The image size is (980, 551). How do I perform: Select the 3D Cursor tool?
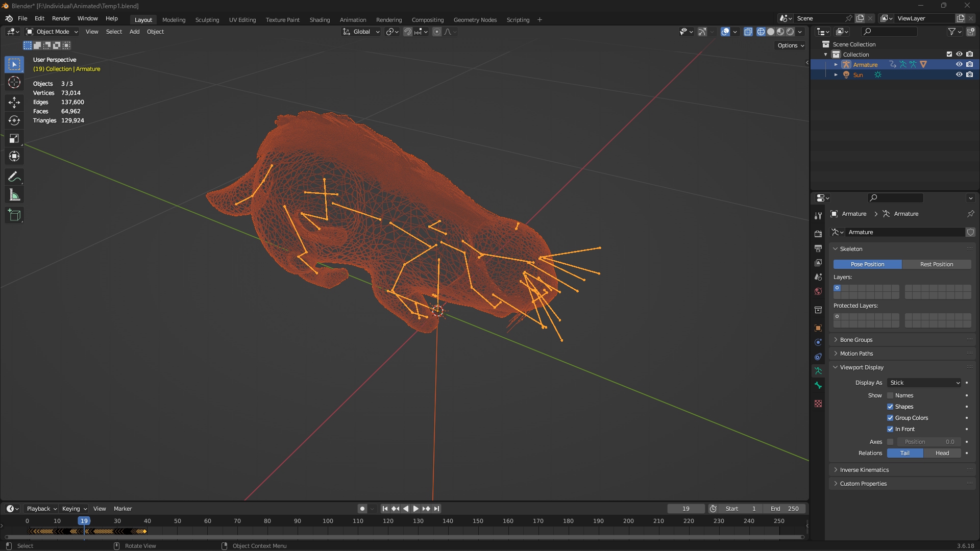[x=14, y=83]
